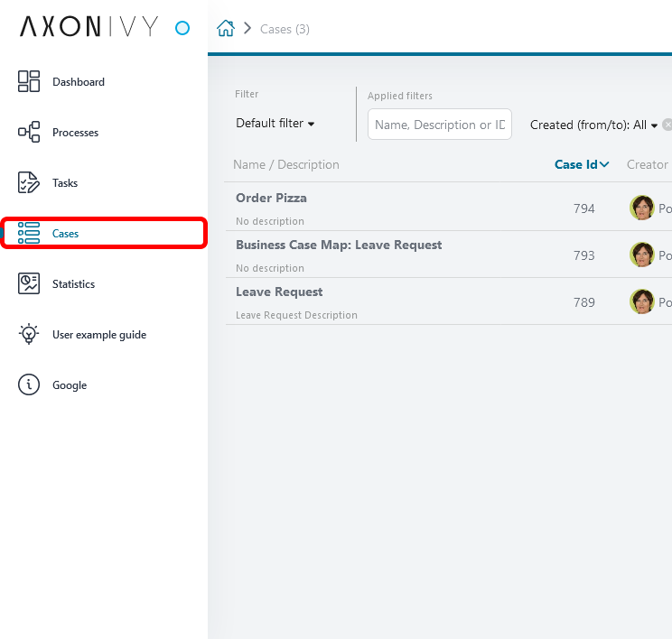Viewport: 672px width, 639px height.
Task: Select the Cases menu label
Action: point(65,234)
